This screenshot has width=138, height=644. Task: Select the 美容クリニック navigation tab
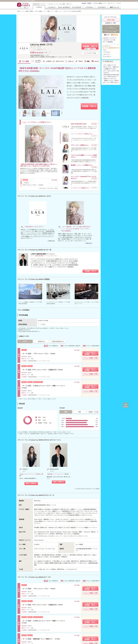click(x=114, y=7)
